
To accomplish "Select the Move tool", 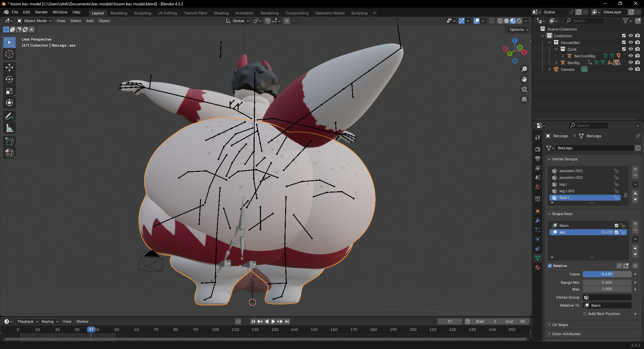I will tap(9, 67).
